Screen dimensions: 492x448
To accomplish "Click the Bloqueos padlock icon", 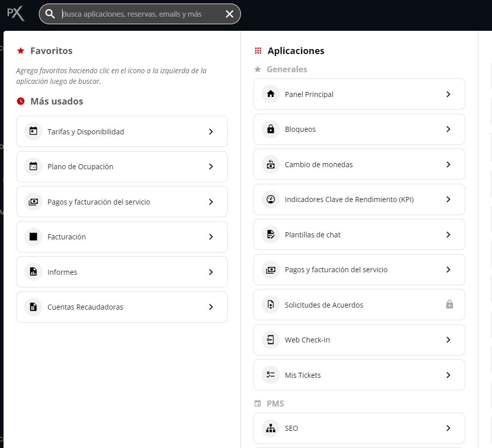I will click(x=271, y=129).
